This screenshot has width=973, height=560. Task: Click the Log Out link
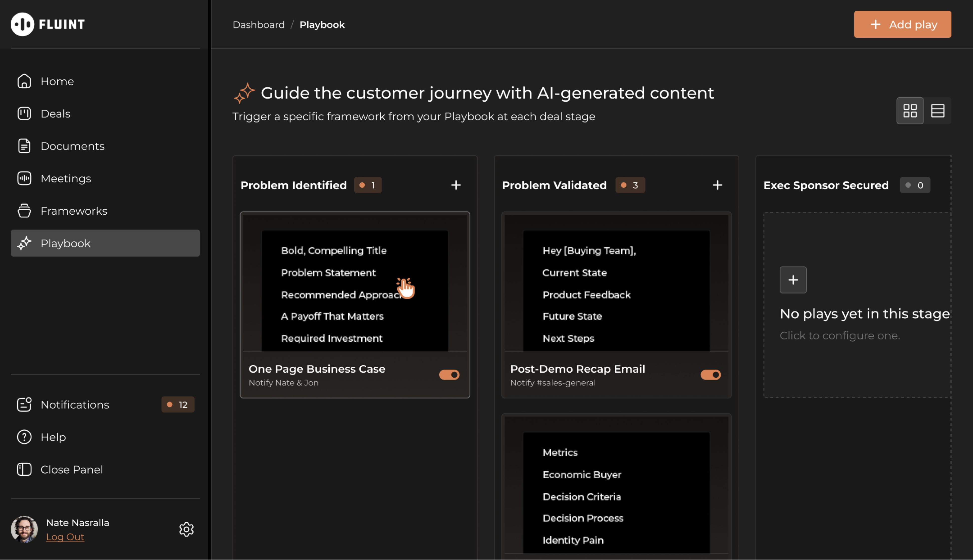65,537
